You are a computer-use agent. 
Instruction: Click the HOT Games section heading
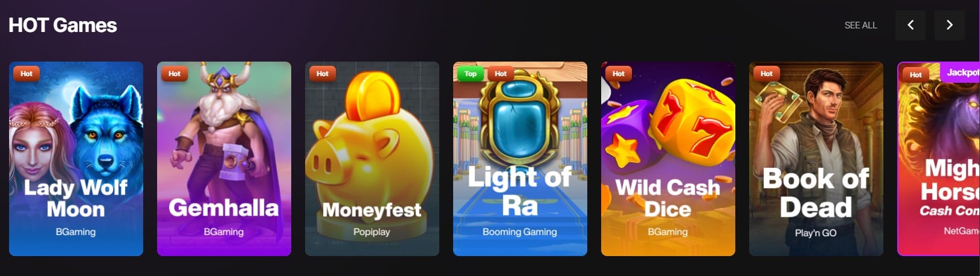coord(63,25)
